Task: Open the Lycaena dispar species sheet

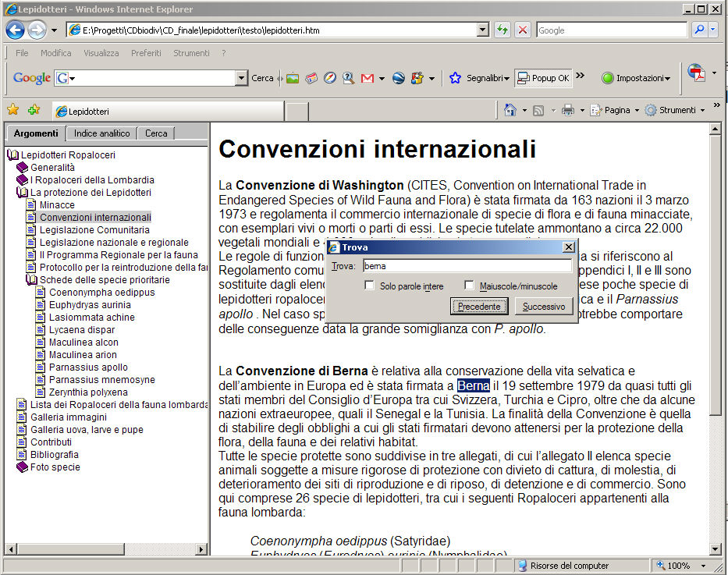Action: [x=82, y=329]
